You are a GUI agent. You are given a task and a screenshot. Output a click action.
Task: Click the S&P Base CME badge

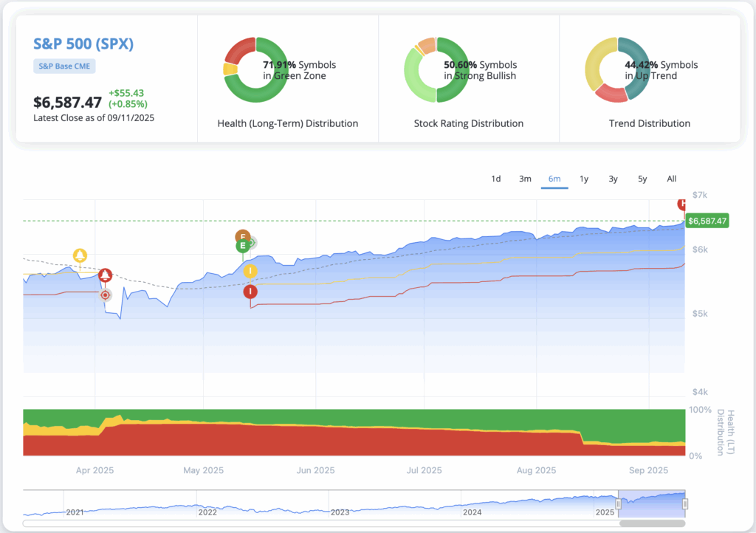[65, 66]
